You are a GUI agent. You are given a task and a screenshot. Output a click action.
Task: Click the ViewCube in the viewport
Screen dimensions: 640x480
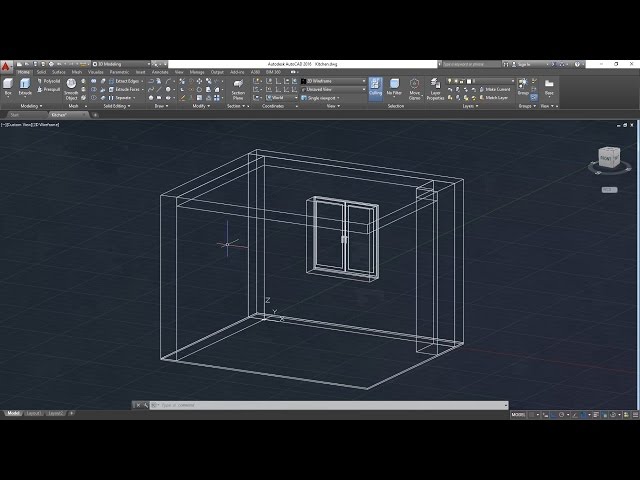pyautogui.click(x=609, y=158)
